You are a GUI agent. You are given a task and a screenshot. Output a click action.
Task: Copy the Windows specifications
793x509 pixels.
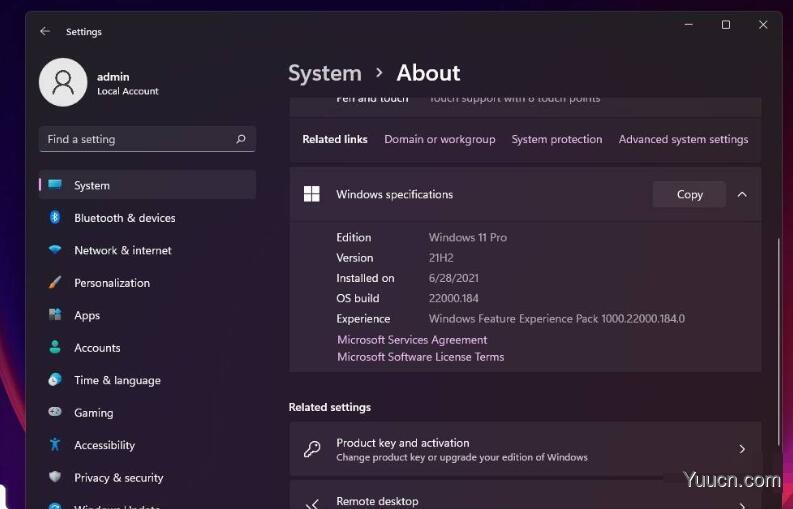(x=689, y=194)
